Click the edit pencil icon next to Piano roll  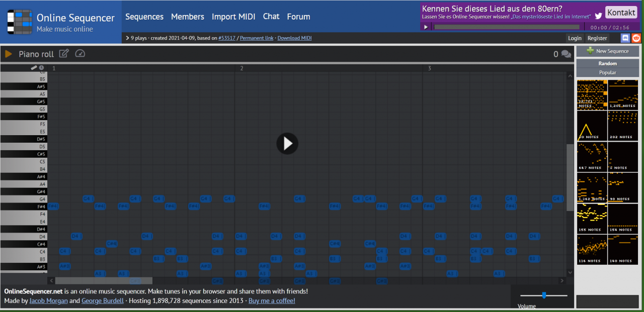click(x=64, y=54)
